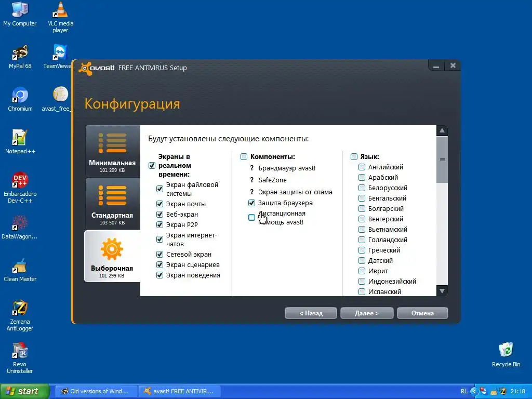Minimize the avast Setup window
Image resolution: width=532 pixels, height=399 pixels.
[436, 66]
